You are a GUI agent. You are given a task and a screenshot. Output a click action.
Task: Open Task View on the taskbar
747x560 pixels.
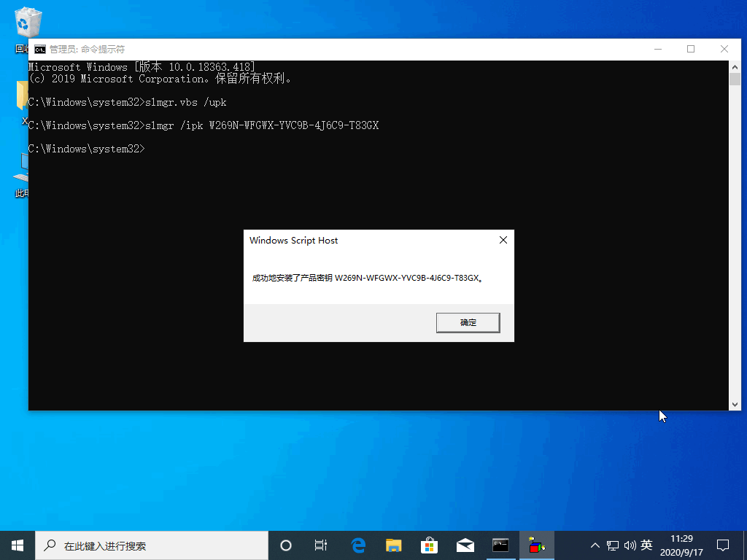click(320, 545)
